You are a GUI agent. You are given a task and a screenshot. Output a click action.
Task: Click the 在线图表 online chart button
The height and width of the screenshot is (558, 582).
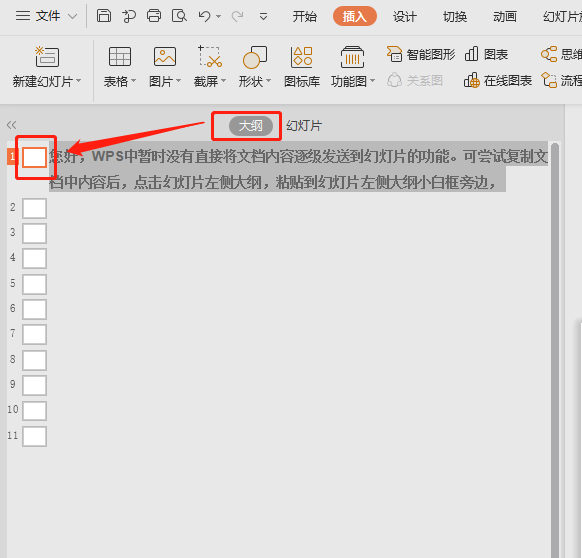click(498, 80)
